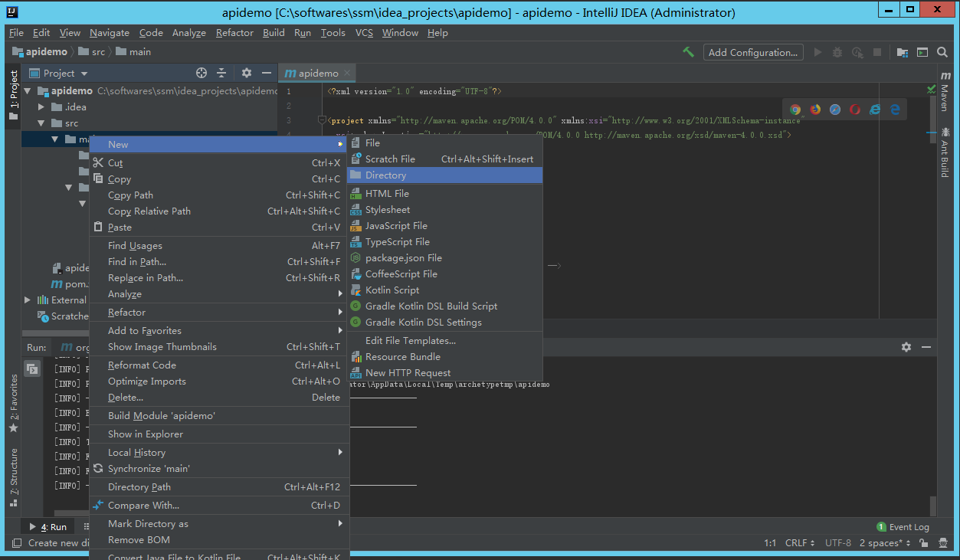Click the Stop square icon in toolbar
Viewport: 960px width, 560px height.
click(x=877, y=52)
